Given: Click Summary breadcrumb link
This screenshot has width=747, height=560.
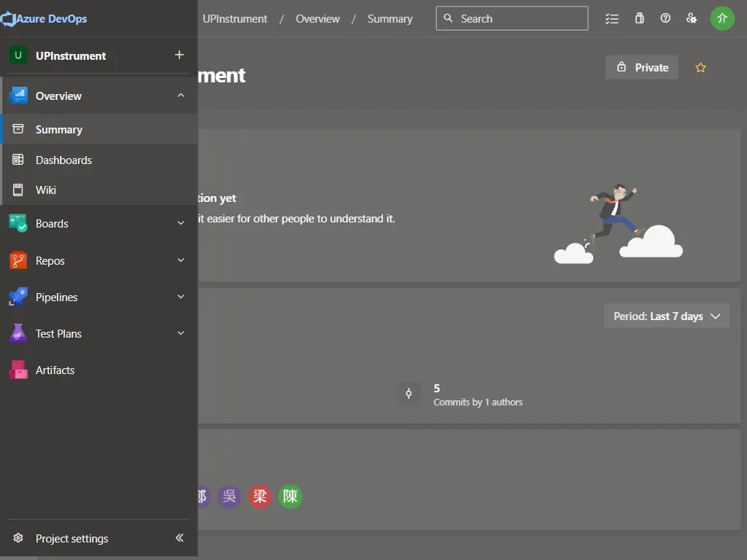Looking at the screenshot, I should (x=390, y=18).
